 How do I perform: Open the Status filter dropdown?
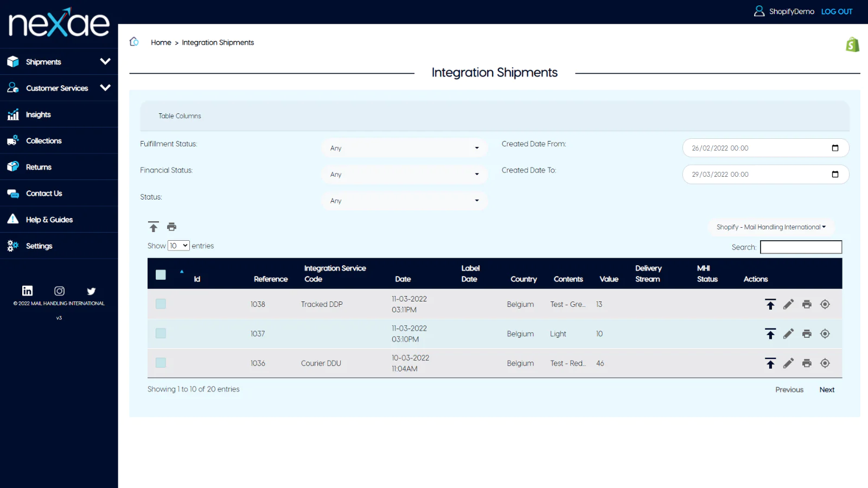pos(404,201)
